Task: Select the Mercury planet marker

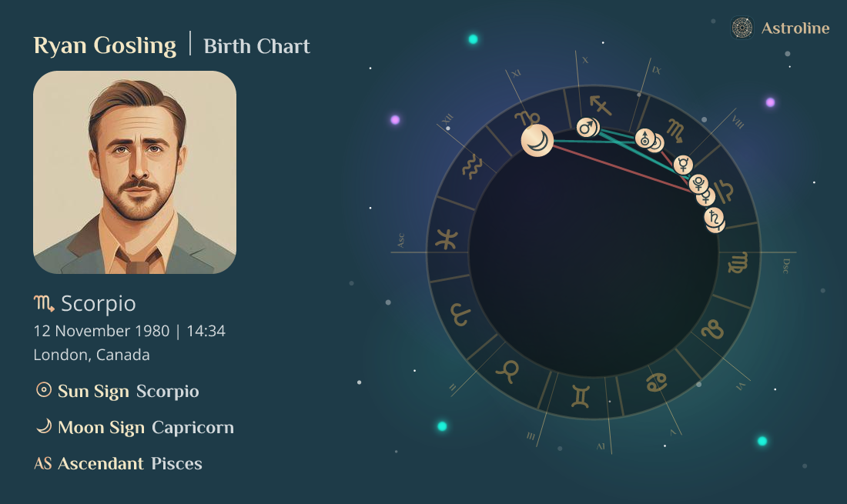Action: [x=683, y=164]
